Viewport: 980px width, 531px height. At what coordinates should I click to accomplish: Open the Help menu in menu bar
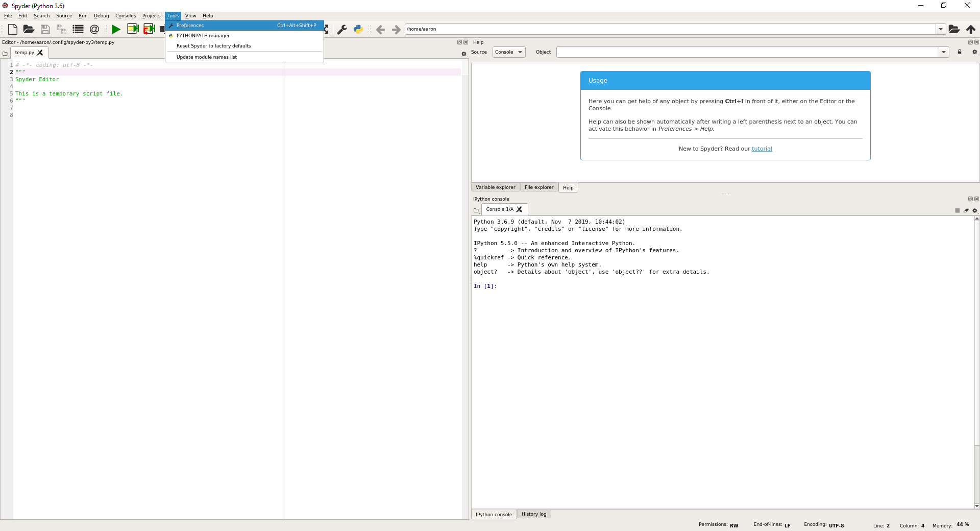pyautogui.click(x=208, y=16)
